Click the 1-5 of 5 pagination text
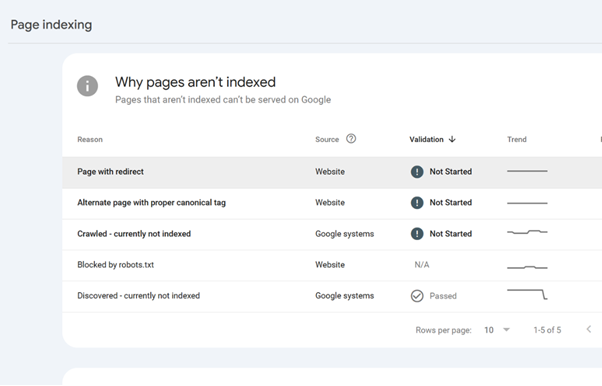 pyautogui.click(x=547, y=330)
